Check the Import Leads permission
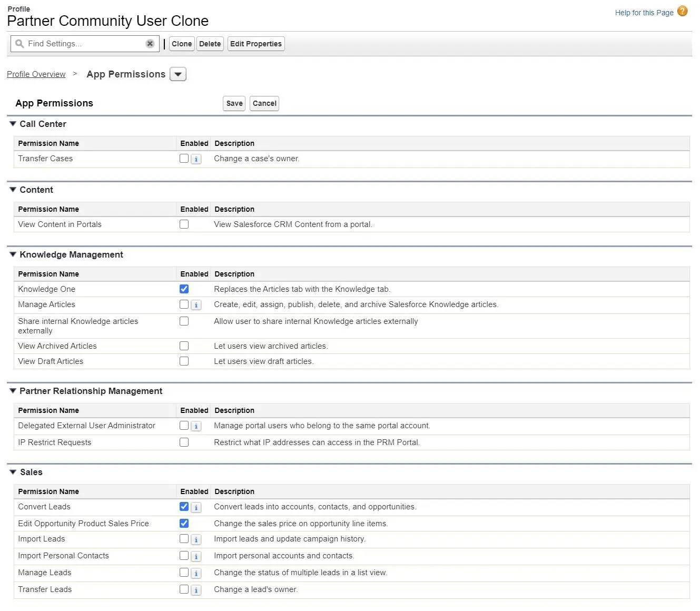 (x=184, y=538)
